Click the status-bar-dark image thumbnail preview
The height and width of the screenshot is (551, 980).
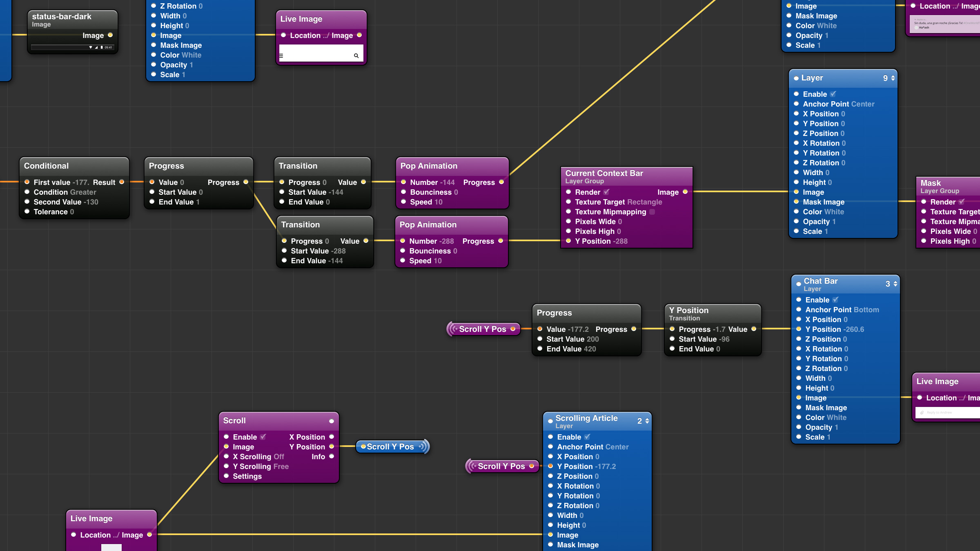pyautogui.click(x=73, y=47)
